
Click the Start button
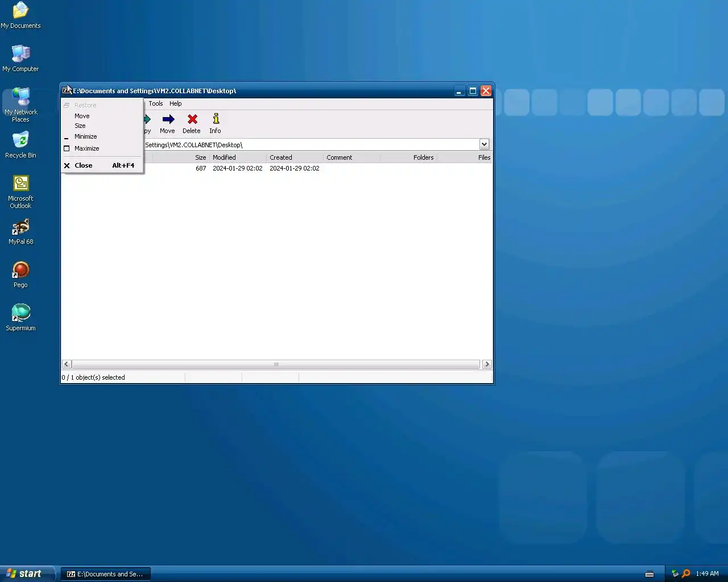(27, 573)
